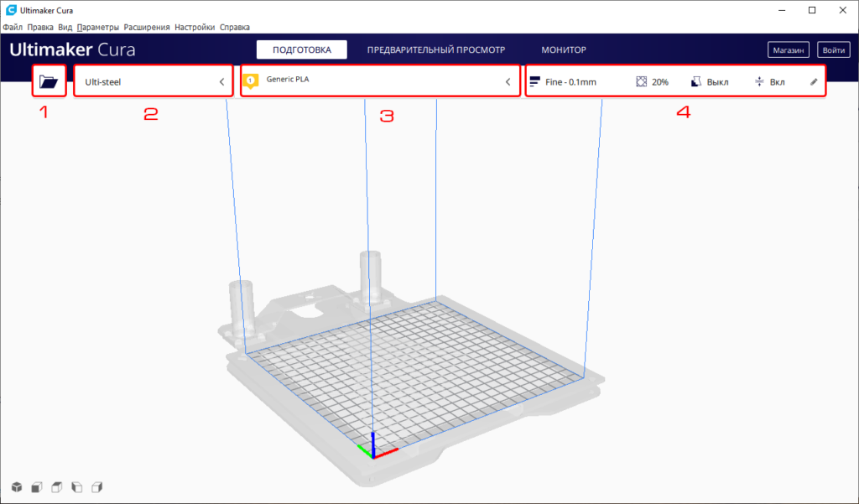
Task: Select the left side view cube icon
Action: [76, 486]
